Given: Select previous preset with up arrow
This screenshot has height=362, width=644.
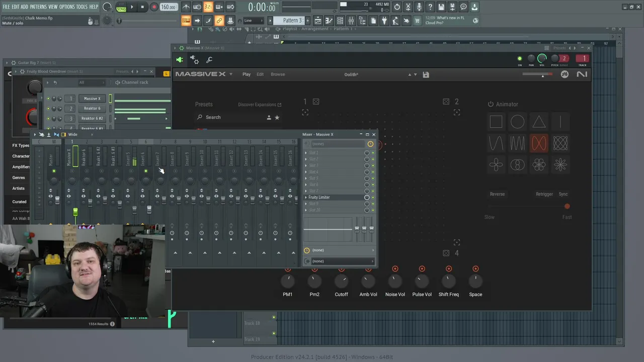Looking at the screenshot, I should (410, 74).
